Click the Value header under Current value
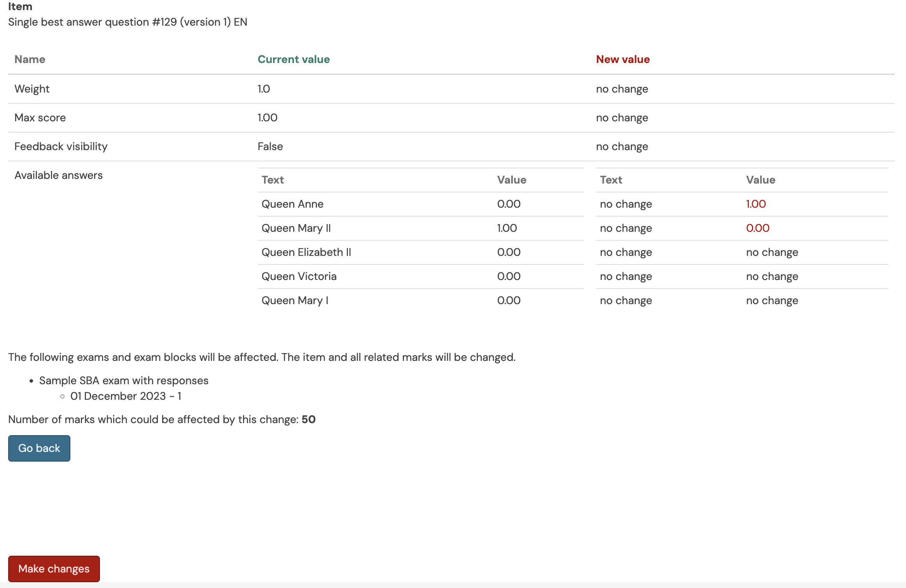This screenshot has width=906, height=588. 511,180
